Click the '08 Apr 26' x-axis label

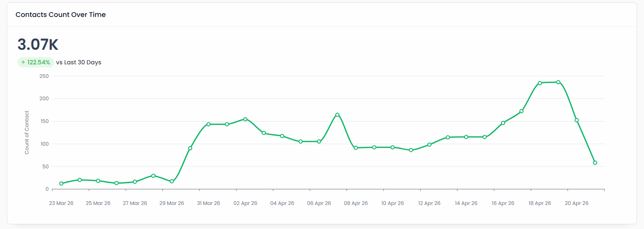[356, 203]
